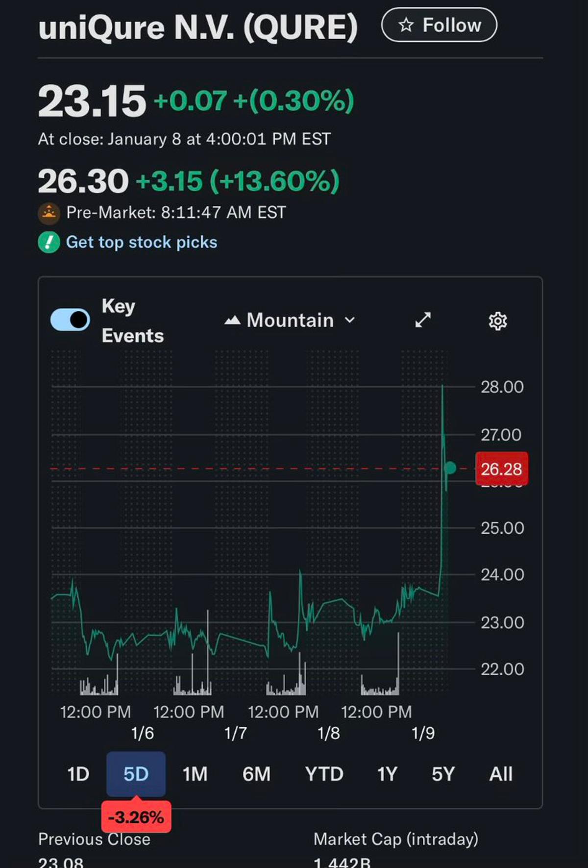Image resolution: width=588 pixels, height=868 pixels.
Task: Click the 26.28 current price marker
Action: click(x=501, y=469)
